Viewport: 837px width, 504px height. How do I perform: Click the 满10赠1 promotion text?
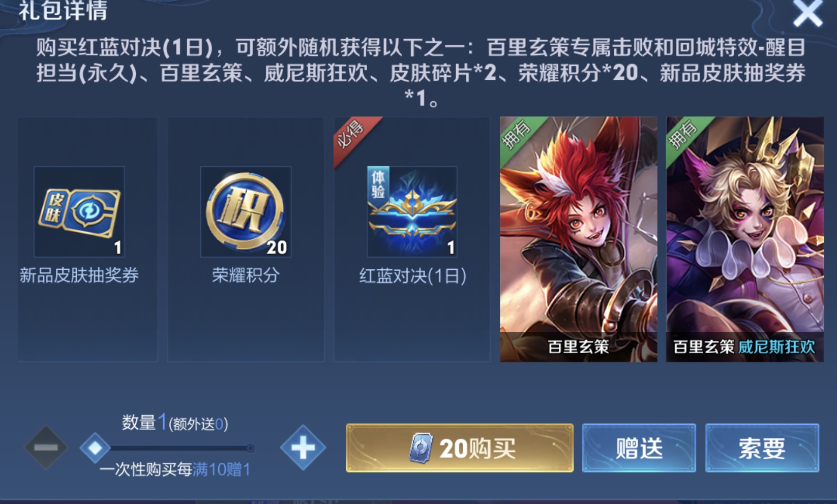pyautogui.click(x=221, y=469)
